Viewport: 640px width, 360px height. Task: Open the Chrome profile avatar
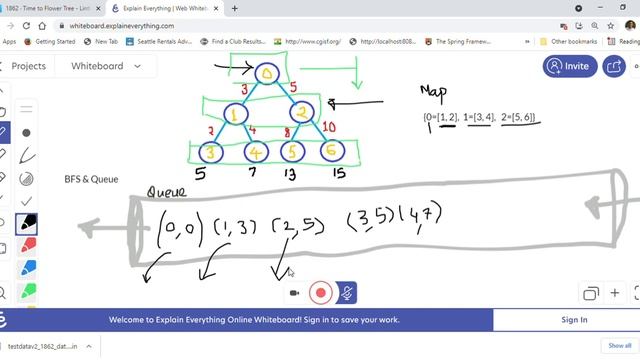pyautogui.click(x=630, y=26)
